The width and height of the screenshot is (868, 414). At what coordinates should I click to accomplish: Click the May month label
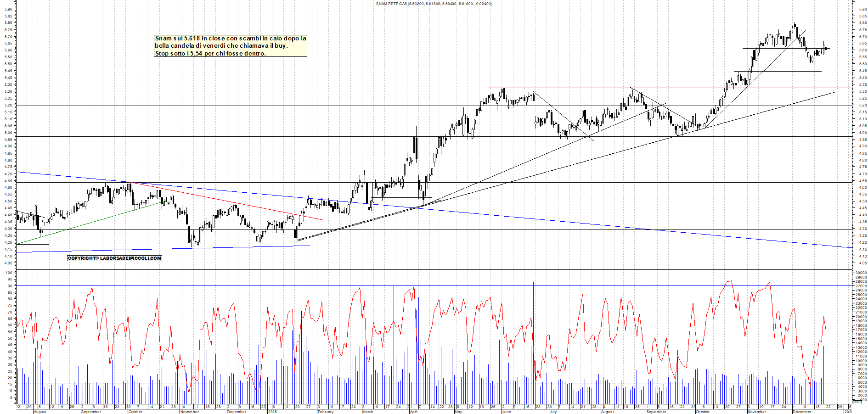coord(458,412)
